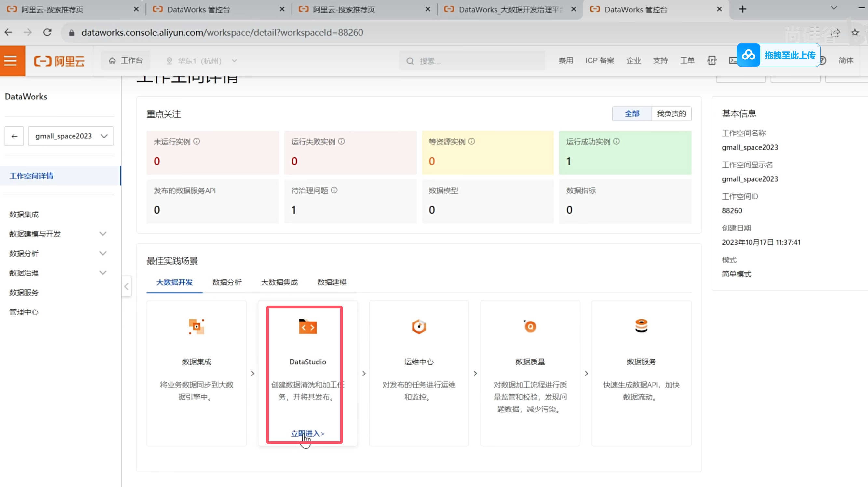Click the 数据服务 database stack icon
868x487 pixels.
[x=641, y=326]
